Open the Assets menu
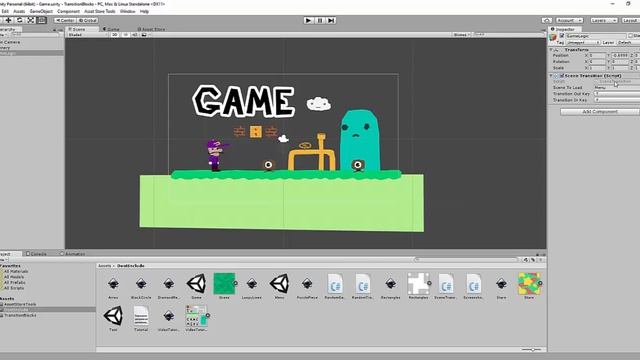Screen dimensions: 640x360 coord(19,11)
